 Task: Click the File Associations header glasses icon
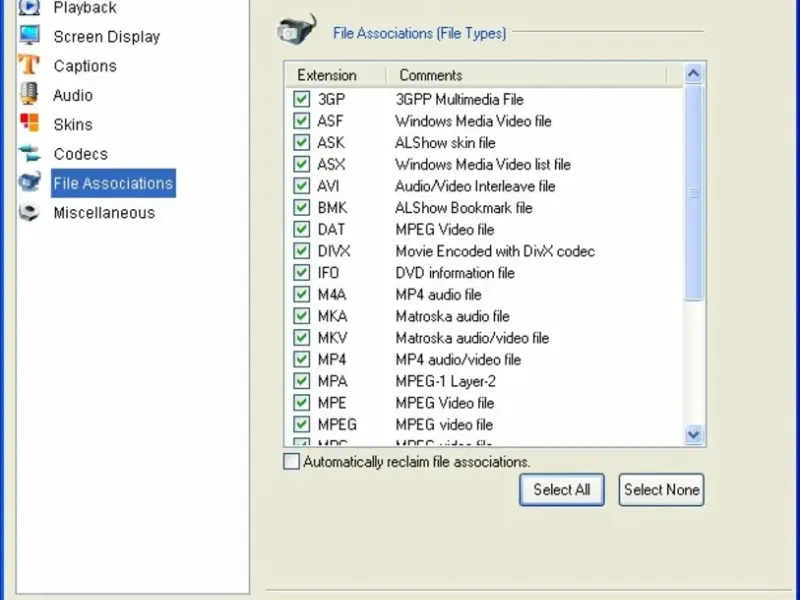point(297,30)
